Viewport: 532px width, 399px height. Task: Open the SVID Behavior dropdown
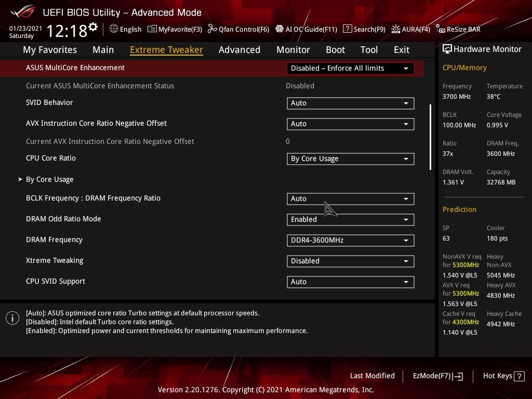[351, 103]
